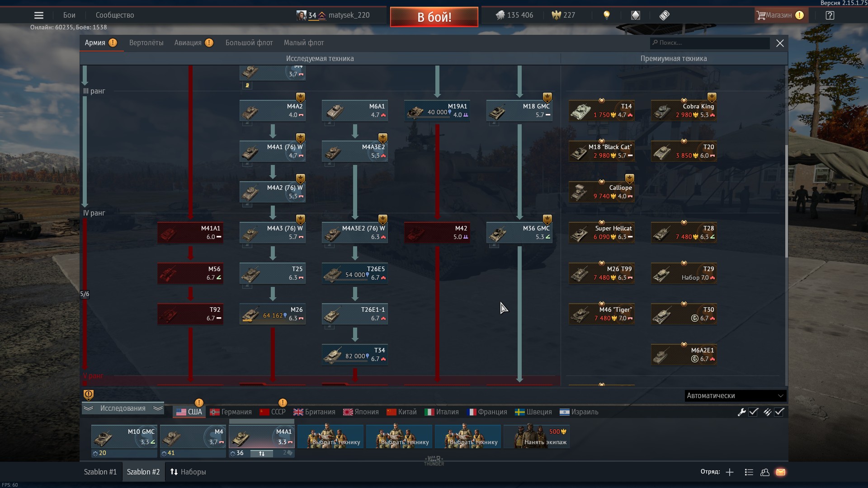Click the golden eagles currency icon
Image resolution: width=868 pixels, height=488 pixels.
coord(556,15)
